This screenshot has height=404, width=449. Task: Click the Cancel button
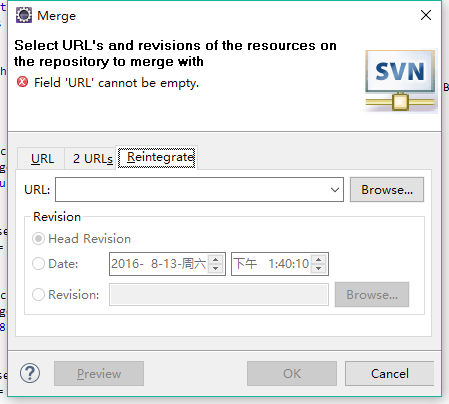point(389,373)
